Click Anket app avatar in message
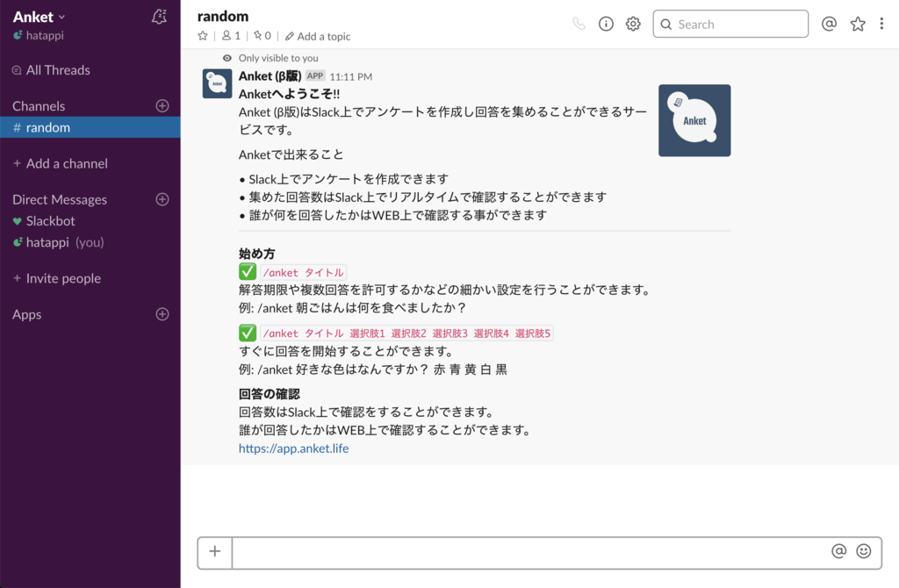Viewport: 899px width, 588px height. (x=218, y=83)
